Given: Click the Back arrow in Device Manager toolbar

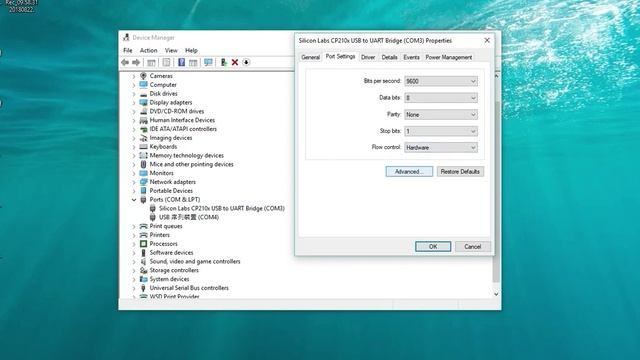Looking at the screenshot, I should 125,62.
